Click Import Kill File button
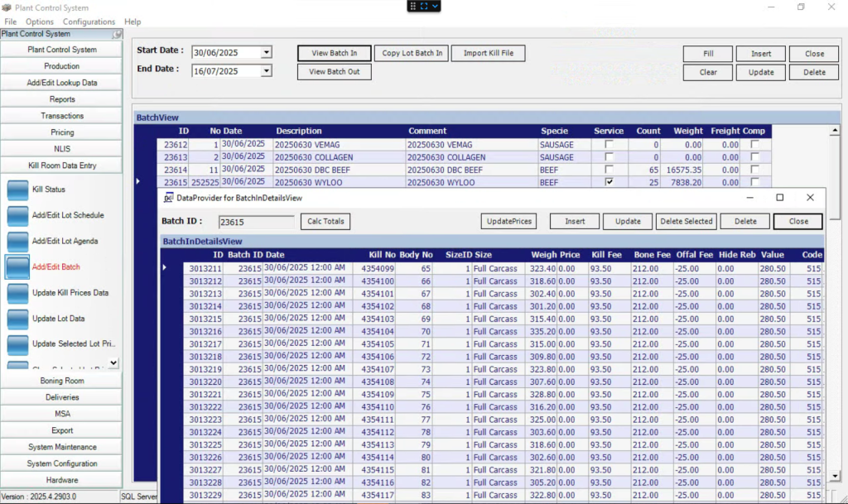848x504 pixels. click(x=489, y=53)
